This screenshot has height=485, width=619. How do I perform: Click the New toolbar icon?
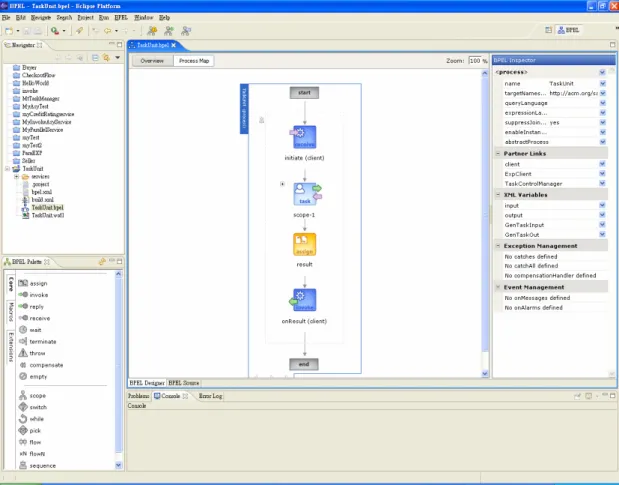(x=9, y=31)
